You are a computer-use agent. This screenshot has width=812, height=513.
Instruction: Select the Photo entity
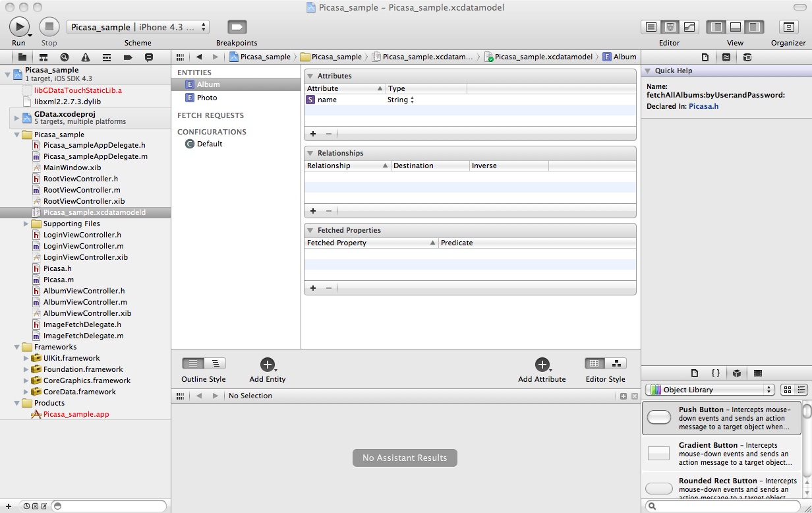[207, 98]
